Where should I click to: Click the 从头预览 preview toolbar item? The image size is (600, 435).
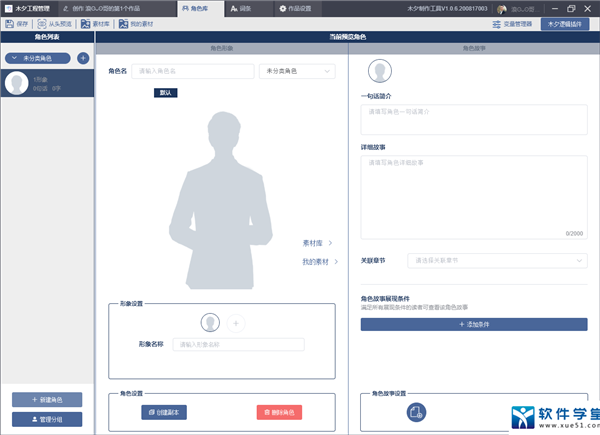[x=54, y=24]
